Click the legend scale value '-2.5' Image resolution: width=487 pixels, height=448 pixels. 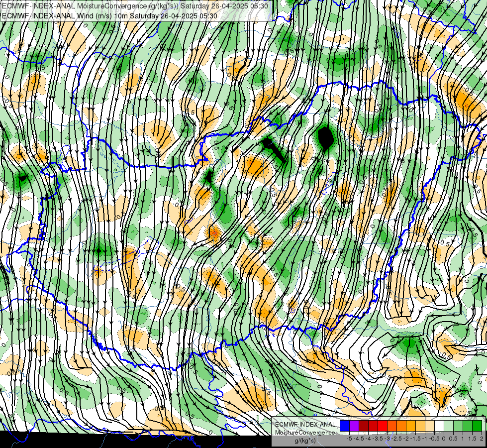(x=396, y=439)
